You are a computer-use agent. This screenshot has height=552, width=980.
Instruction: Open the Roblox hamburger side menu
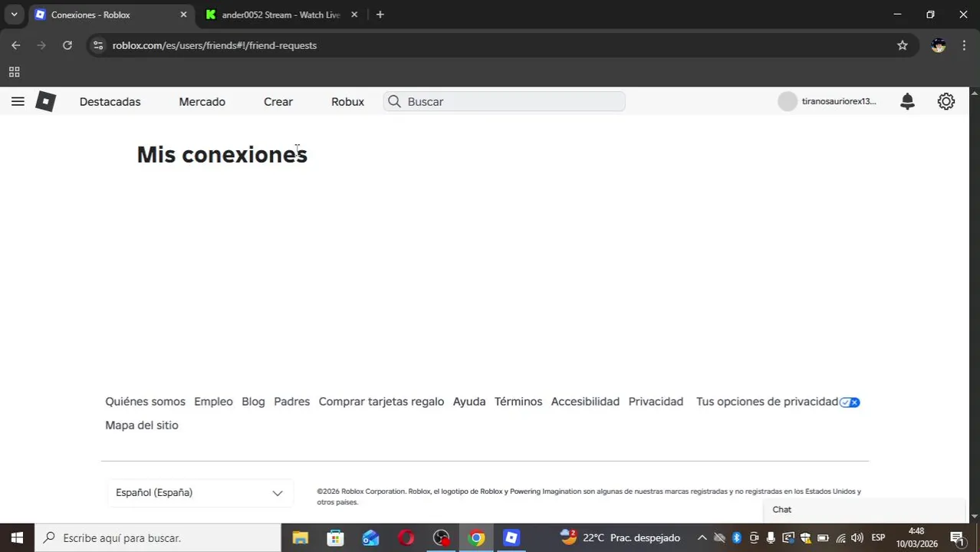point(18,101)
